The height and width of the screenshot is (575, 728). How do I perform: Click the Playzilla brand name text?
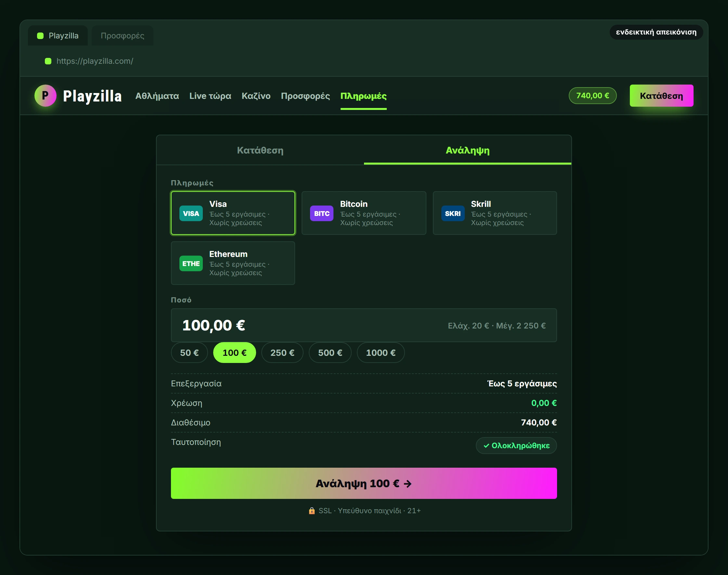tap(92, 96)
